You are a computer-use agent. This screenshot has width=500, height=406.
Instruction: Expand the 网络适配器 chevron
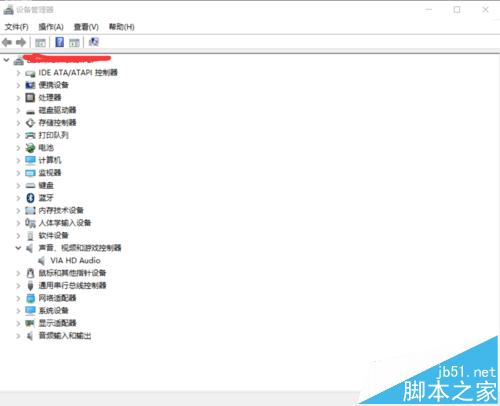(18, 298)
